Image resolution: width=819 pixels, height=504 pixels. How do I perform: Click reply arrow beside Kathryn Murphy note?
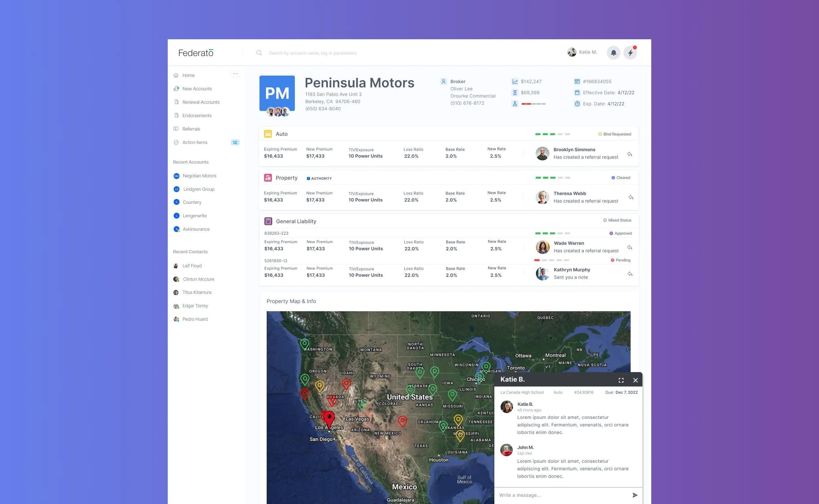[x=630, y=274]
